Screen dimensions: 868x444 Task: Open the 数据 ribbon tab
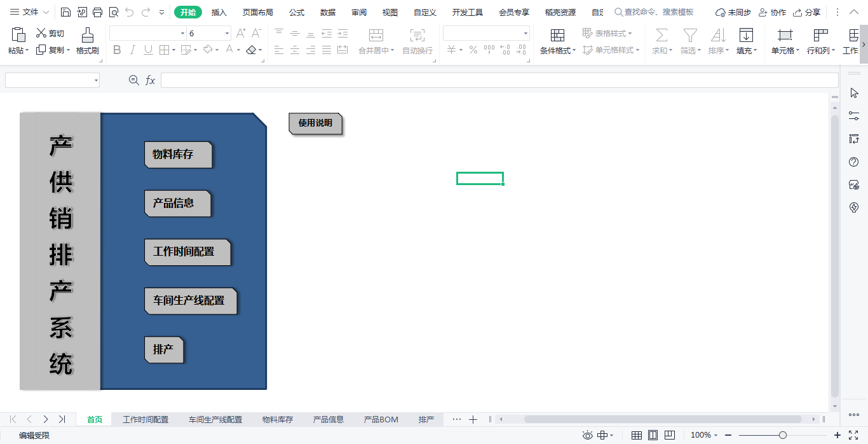pyautogui.click(x=328, y=12)
